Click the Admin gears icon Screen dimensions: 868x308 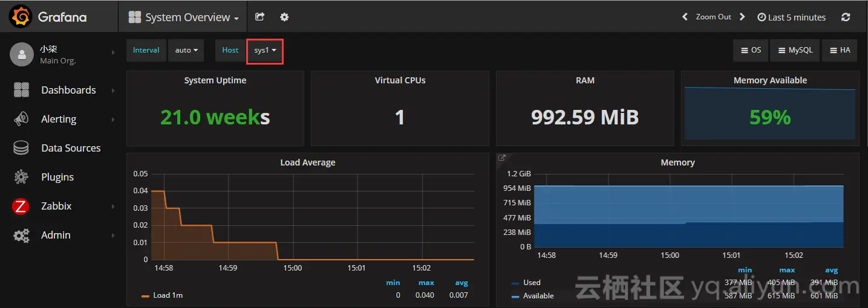[x=21, y=236]
